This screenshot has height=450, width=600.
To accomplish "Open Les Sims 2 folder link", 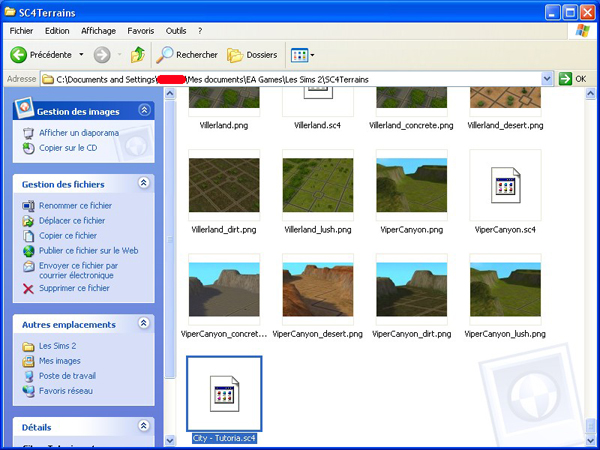I will (x=57, y=346).
